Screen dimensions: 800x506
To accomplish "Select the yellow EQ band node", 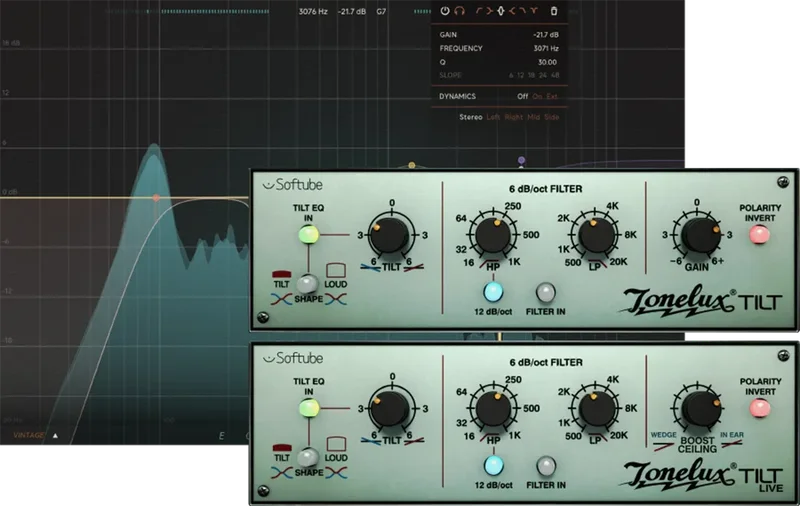I will (412, 165).
